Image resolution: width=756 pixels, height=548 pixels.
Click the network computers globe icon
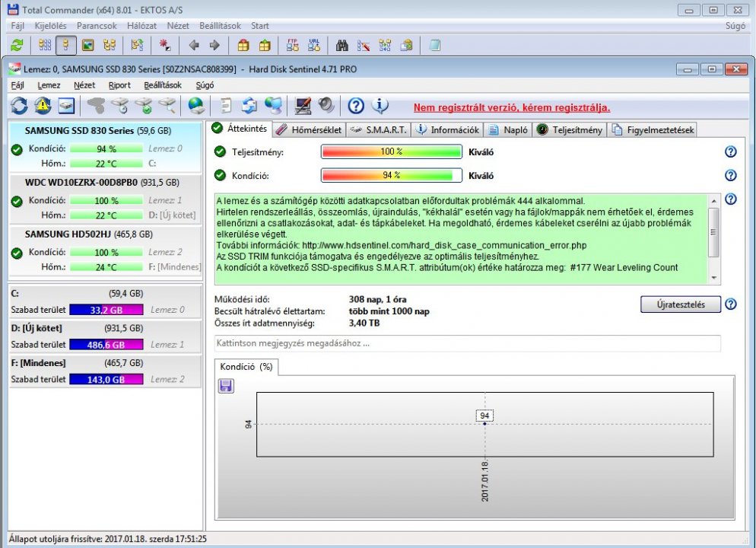point(273,105)
